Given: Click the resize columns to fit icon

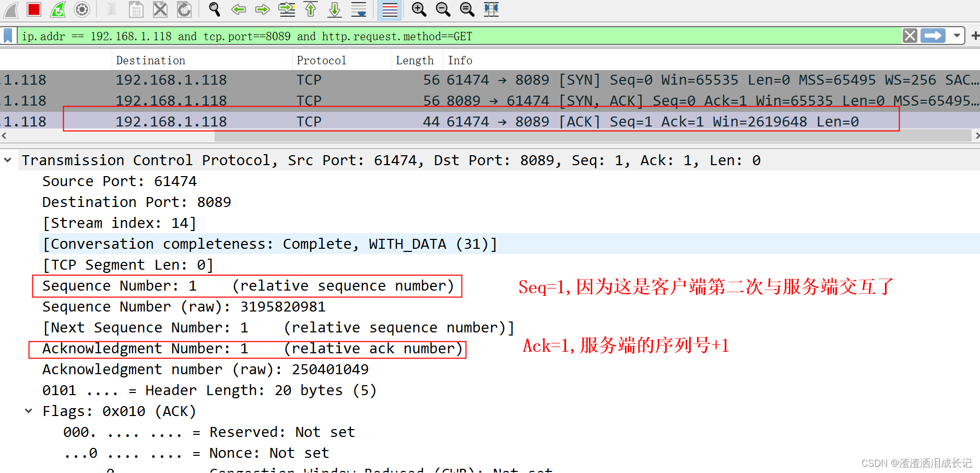Looking at the screenshot, I should [491, 9].
